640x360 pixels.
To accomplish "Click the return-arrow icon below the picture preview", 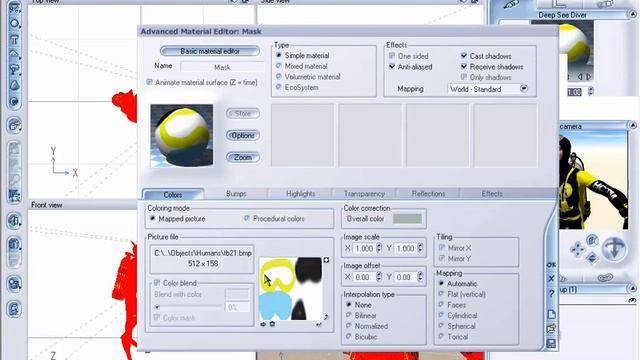I will (x=319, y=324).
